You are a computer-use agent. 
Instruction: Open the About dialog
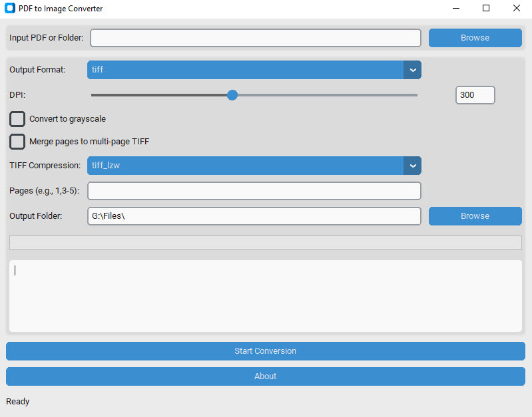pos(265,376)
